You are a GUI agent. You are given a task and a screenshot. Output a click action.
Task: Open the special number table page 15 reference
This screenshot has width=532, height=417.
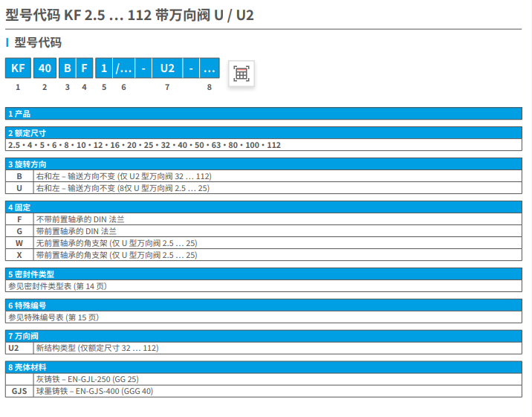(53, 317)
